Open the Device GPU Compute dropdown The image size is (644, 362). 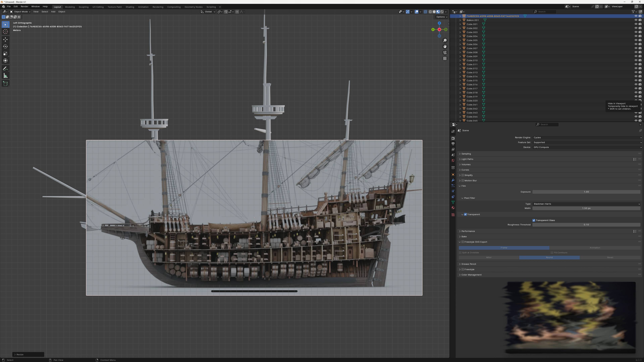click(587, 147)
